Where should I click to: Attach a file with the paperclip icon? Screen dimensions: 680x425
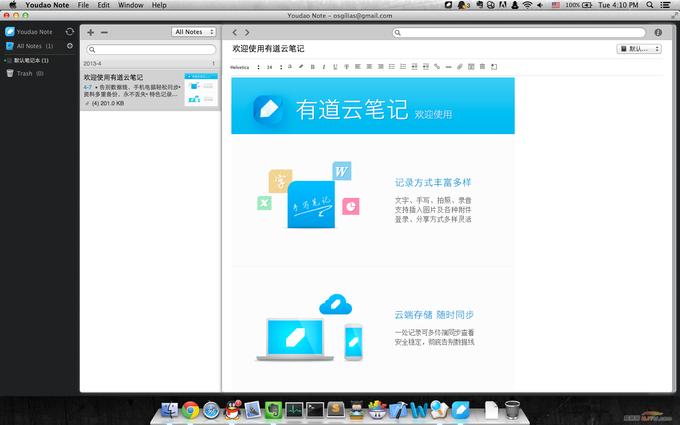click(x=460, y=67)
